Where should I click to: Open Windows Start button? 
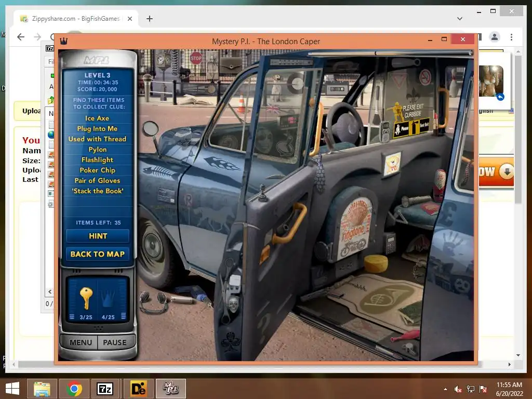(12, 389)
